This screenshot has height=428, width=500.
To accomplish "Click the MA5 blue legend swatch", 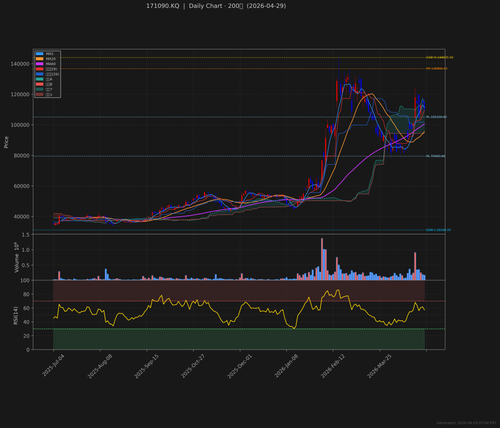I will click(x=40, y=54).
